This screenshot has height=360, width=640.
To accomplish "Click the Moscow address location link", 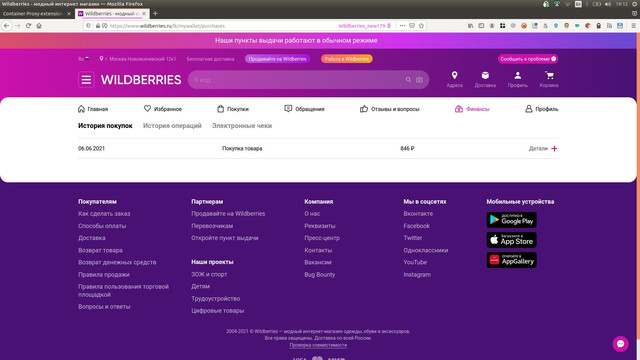I will [138, 59].
